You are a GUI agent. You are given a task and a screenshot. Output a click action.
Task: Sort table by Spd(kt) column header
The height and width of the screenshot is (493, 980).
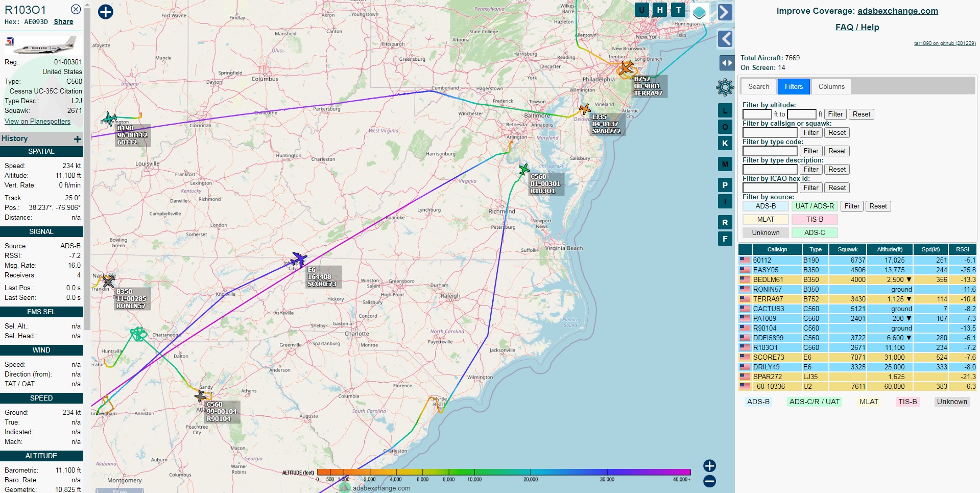[930, 249]
